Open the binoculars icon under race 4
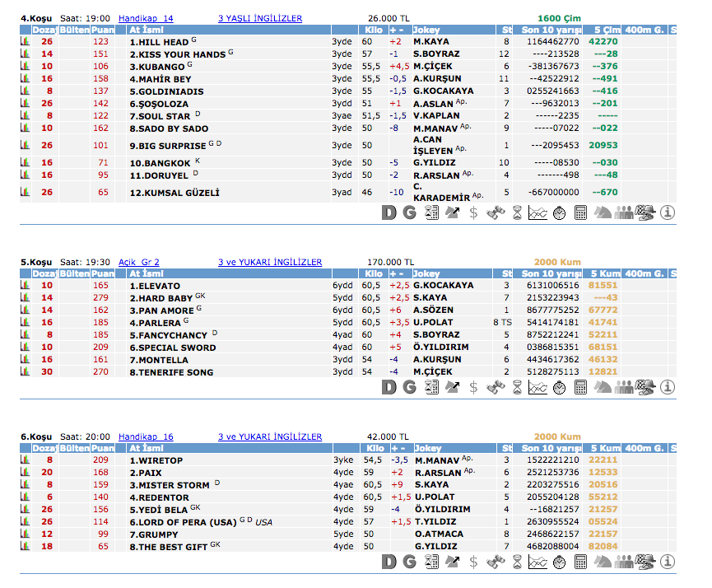The image size is (712, 588). tap(495, 212)
